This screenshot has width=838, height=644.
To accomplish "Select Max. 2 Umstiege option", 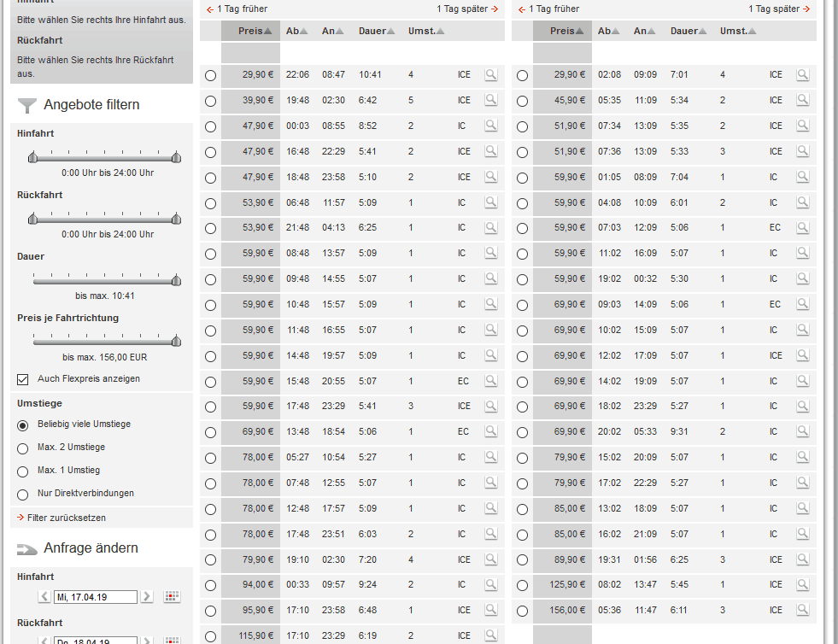I will [22, 448].
